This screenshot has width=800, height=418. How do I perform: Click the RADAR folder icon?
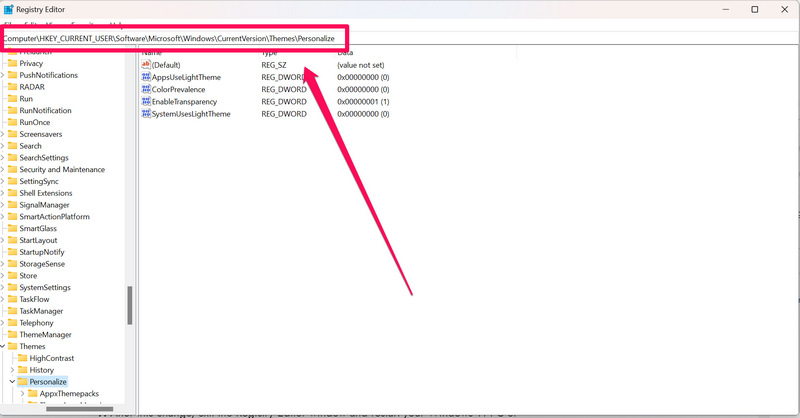(x=13, y=87)
